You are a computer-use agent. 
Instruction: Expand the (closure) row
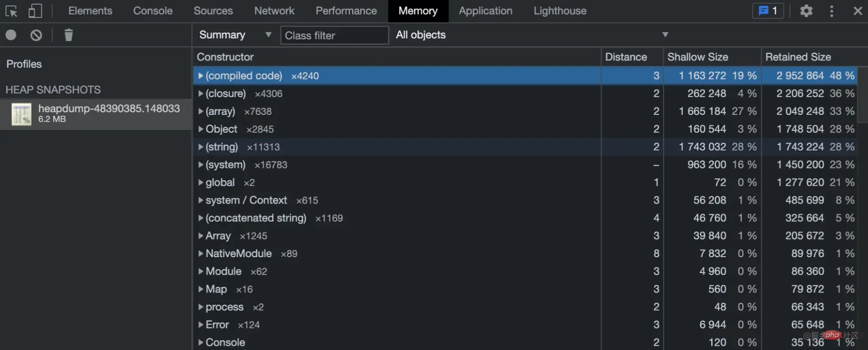pyautogui.click(x=200, y=93)
